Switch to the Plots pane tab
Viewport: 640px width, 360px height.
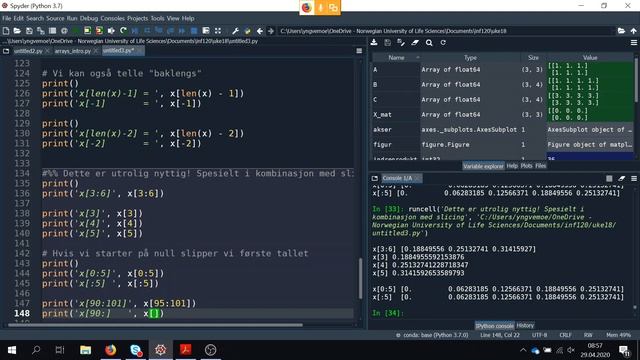click(526, 166)
